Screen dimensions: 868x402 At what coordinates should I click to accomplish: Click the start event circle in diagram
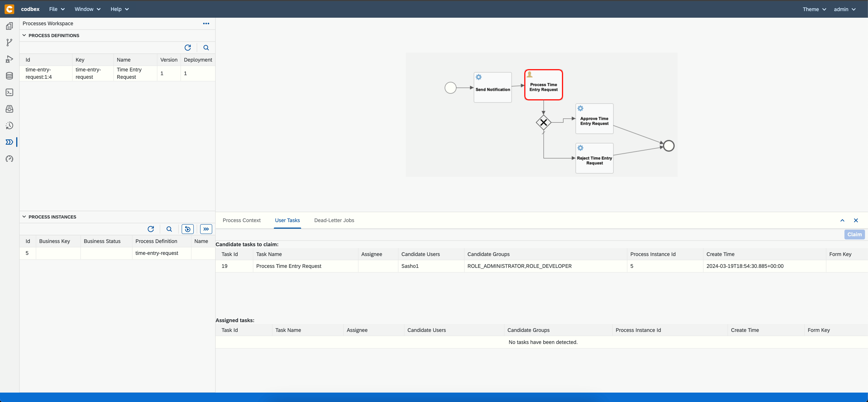(450, 88)
